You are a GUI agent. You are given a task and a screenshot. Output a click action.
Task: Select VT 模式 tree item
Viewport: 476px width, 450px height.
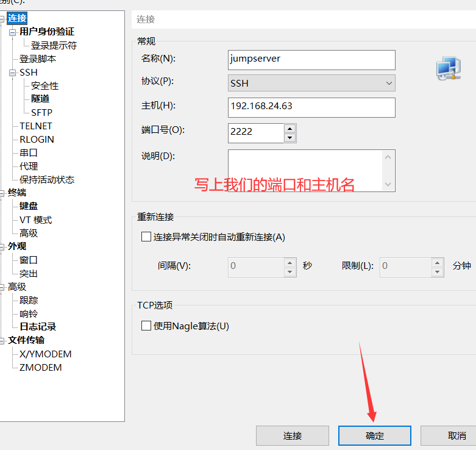pyautogui.click(x=35, y=220)
